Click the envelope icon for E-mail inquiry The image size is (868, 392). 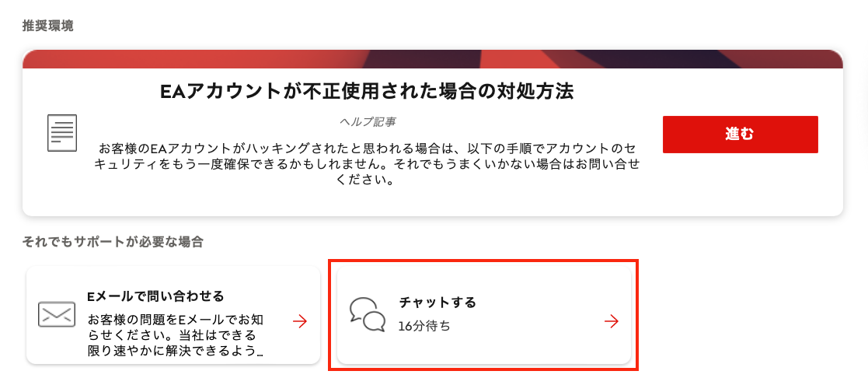[x=57, y=314]
